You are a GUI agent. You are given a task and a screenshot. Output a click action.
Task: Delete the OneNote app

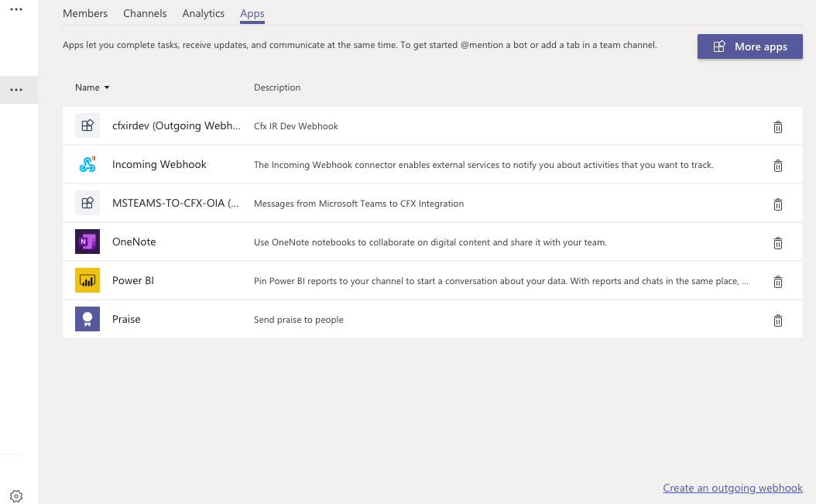click(x=778, y=243)
